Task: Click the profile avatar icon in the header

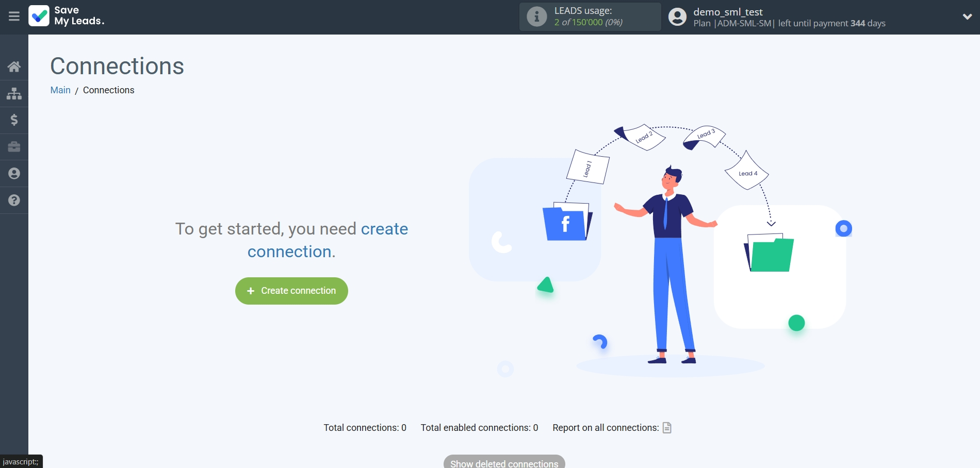Action: click(x=677, y=17)
